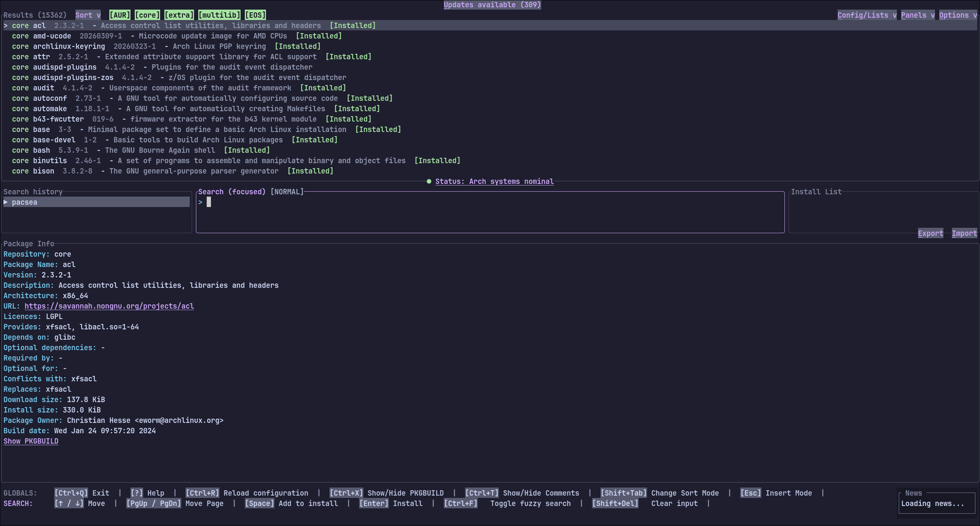Image resolution: width=980 pixels, height=526 pixels.
Task: Click the Package Owner Christian Hesse line
Action: [x=114, y=420]
